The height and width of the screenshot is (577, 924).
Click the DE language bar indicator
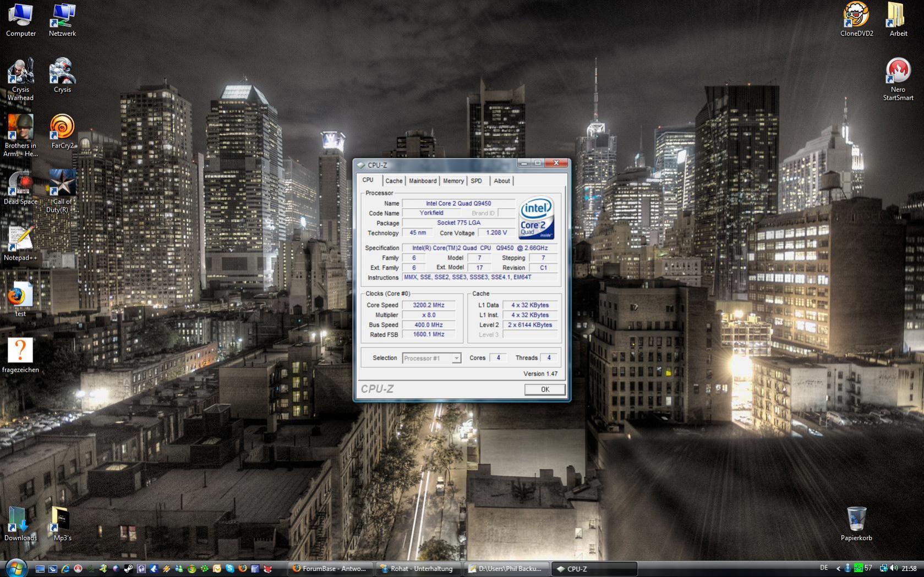(x=824, y=568)
